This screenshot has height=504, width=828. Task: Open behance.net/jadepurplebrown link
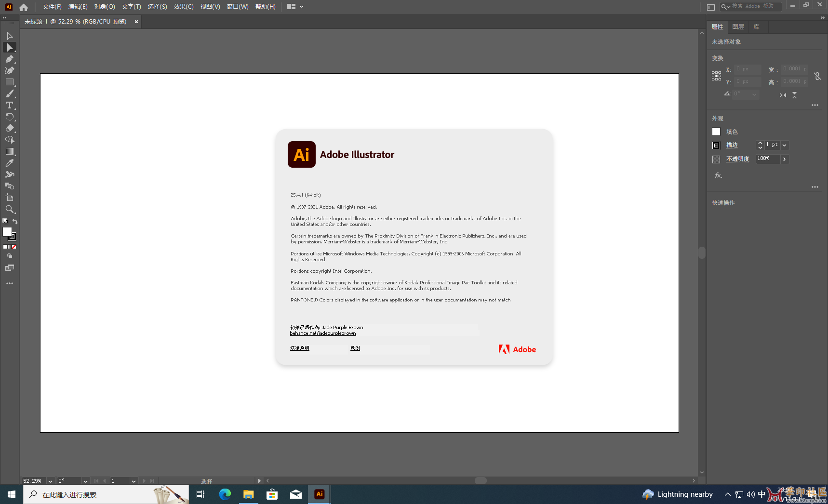pos(323,333)
